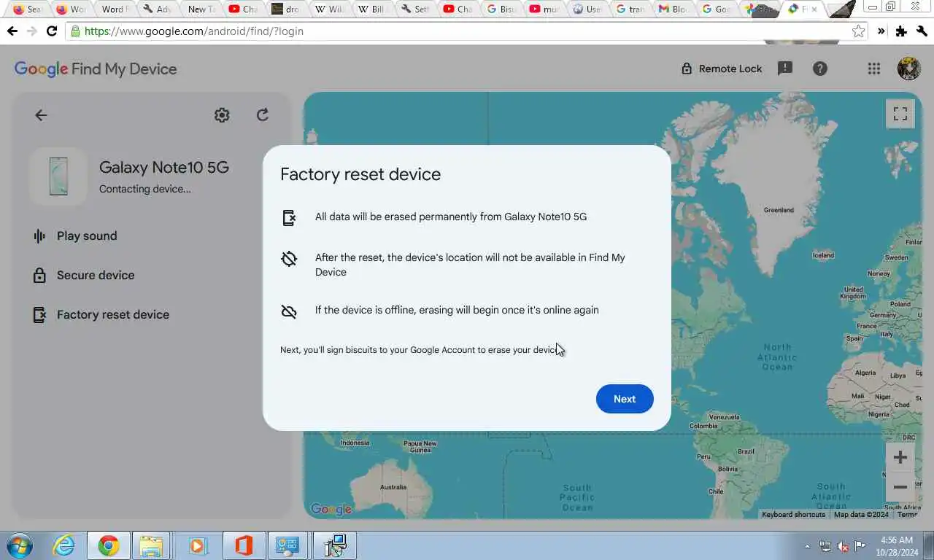Click the sidebar Factory reset phone icon

[x=39, y=314]
